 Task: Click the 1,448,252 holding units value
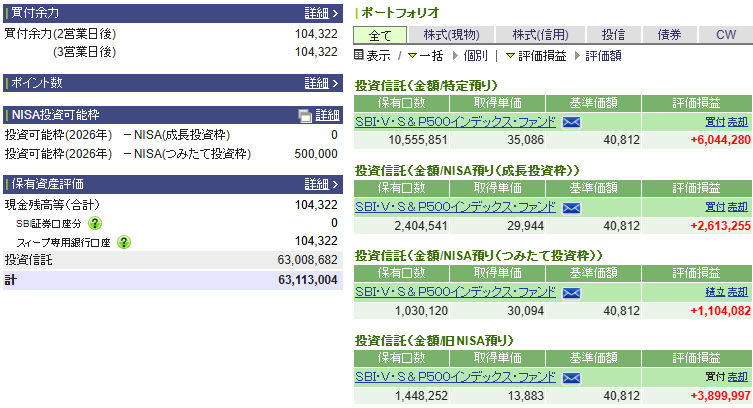coord(421,396)
